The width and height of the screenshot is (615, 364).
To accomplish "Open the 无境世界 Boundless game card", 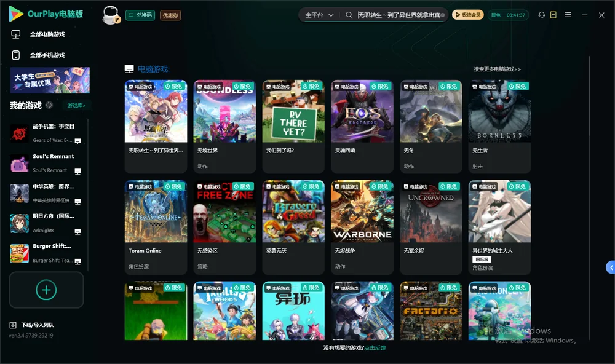I will 224,126.
